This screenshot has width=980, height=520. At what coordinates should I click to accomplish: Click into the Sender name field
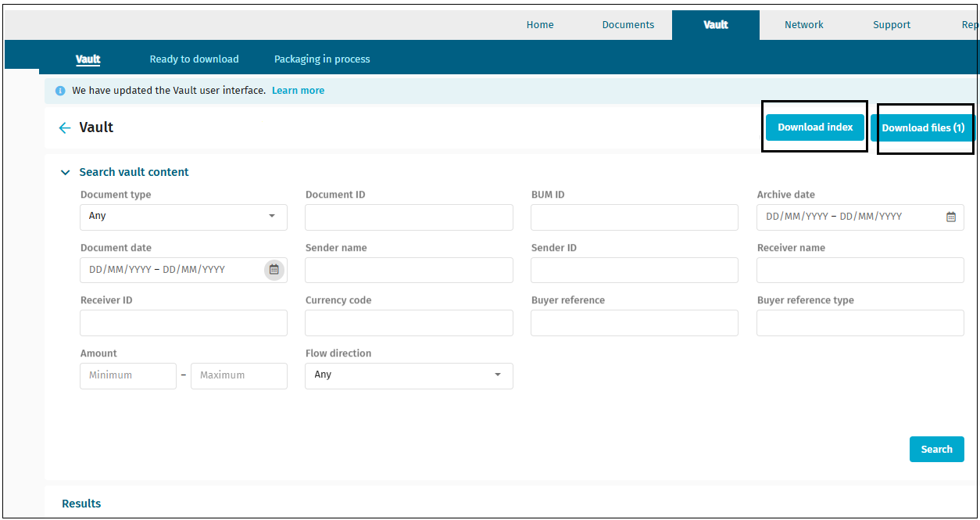(x=409, y=271)
